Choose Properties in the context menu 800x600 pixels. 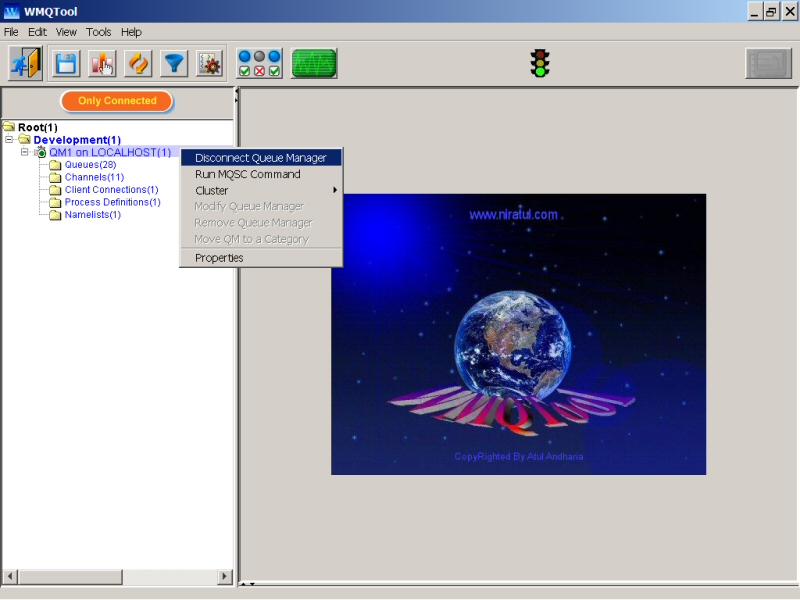pos(261,258)
